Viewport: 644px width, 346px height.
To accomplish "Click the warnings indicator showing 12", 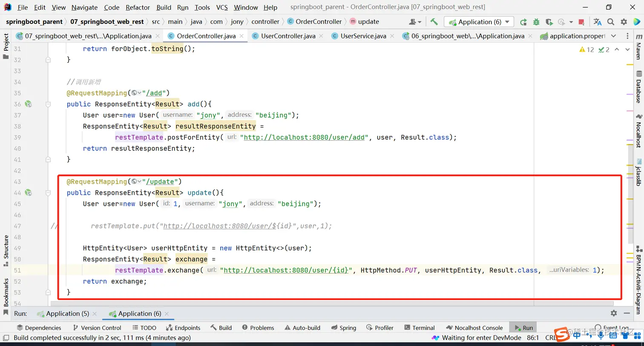I will click(x=586, y=49).
